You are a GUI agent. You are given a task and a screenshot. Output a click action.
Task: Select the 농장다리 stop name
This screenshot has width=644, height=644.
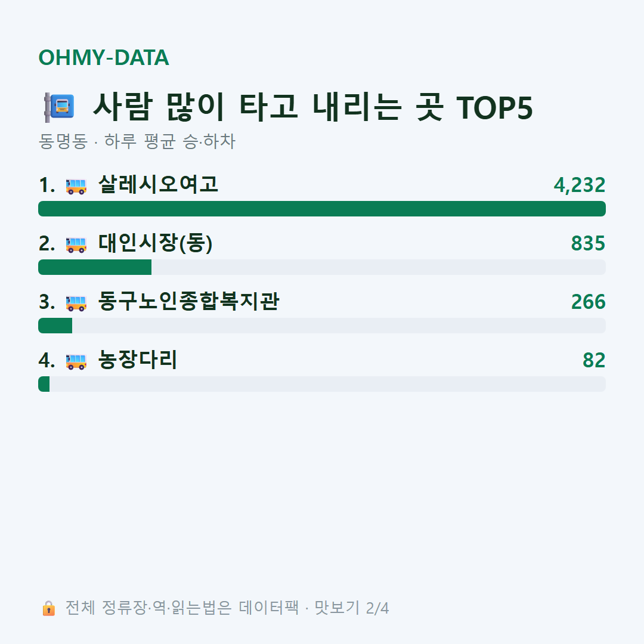click(x=138, y=360)
